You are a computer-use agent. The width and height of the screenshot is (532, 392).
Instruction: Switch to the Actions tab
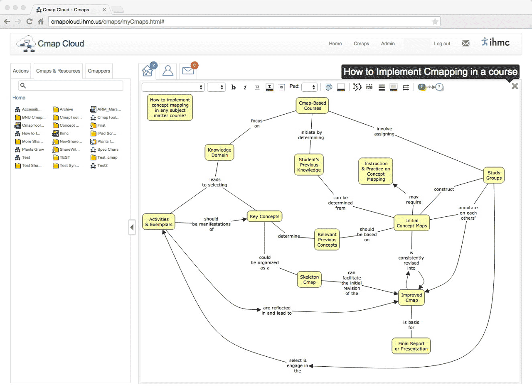pyautogui.click(x=20, y=71)
